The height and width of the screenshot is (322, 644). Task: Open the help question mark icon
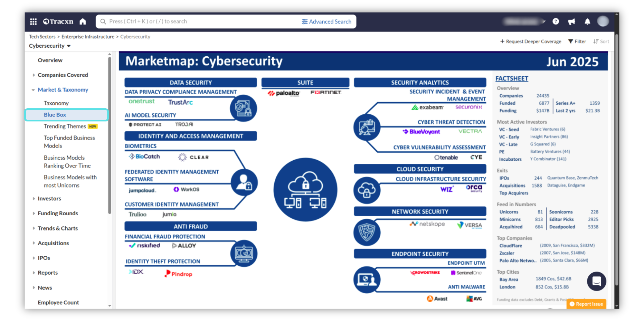(556, 21)
